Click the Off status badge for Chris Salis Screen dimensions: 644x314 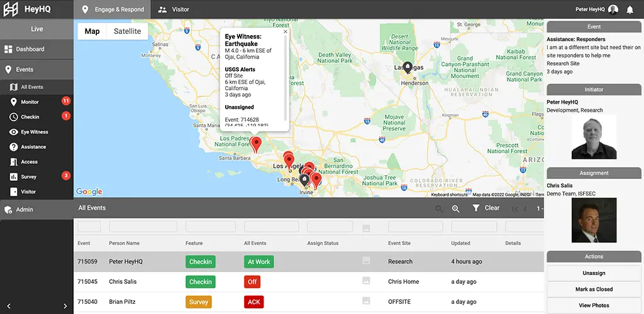[x=252, y=281]
